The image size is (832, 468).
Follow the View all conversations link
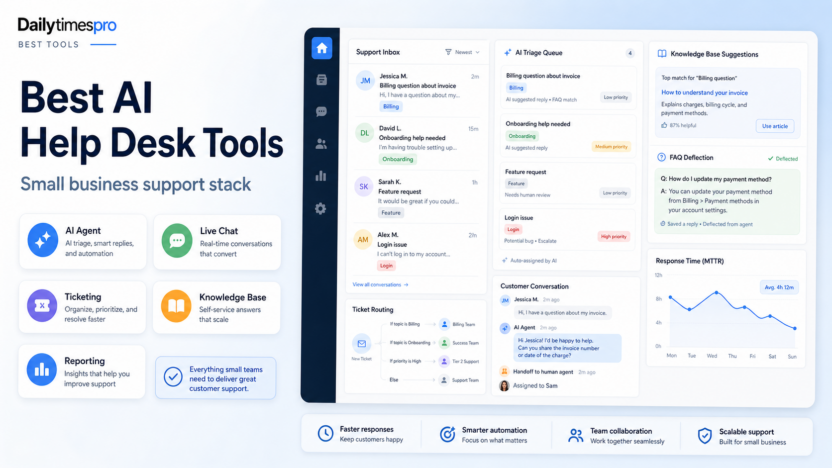[380, 285]
